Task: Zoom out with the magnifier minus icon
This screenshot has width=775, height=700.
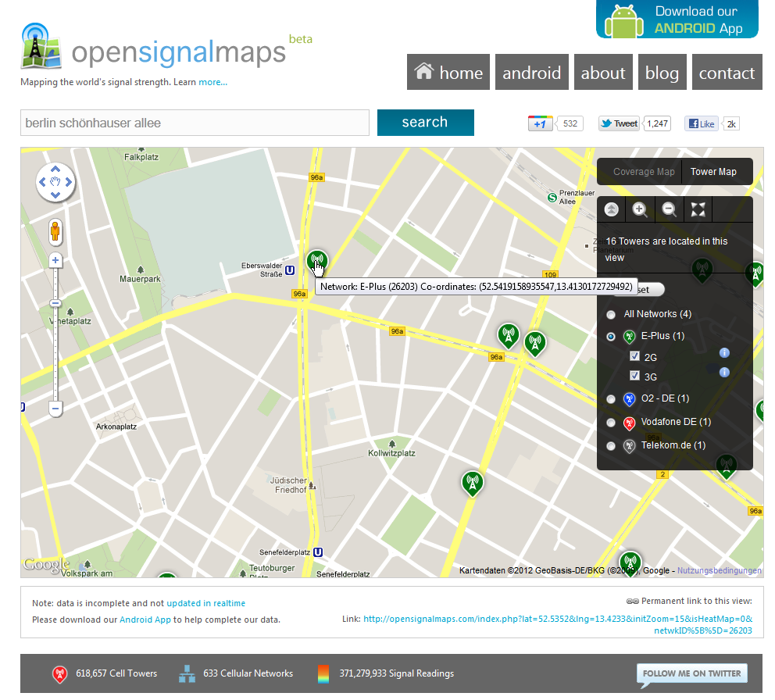Action: [x=669, y=209]
